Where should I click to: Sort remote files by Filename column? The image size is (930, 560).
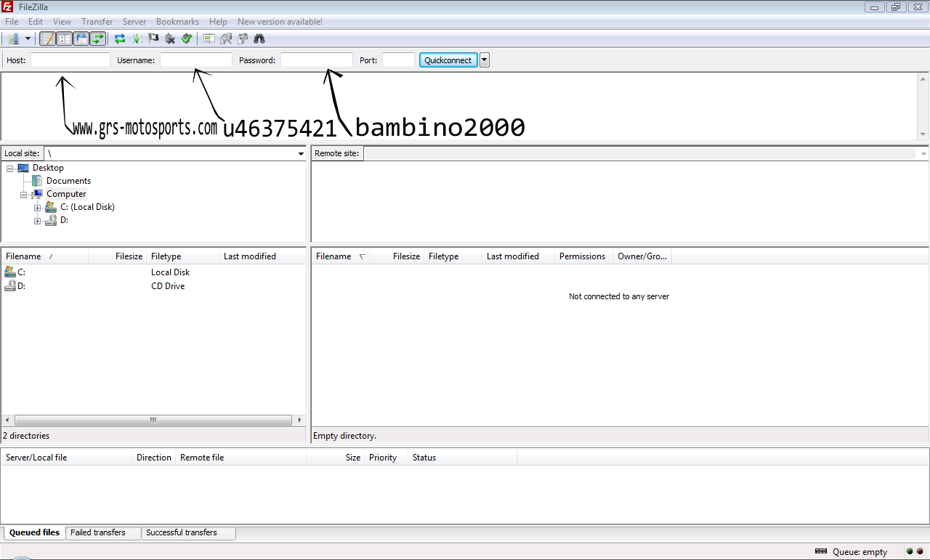[x=341, y=256]
